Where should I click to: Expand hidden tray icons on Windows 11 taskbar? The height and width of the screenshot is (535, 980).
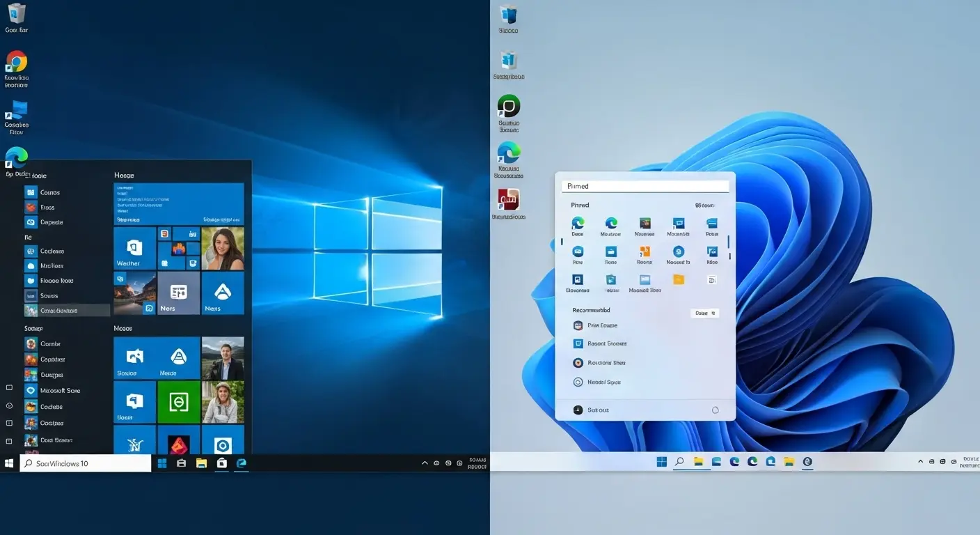coord(921,462)
